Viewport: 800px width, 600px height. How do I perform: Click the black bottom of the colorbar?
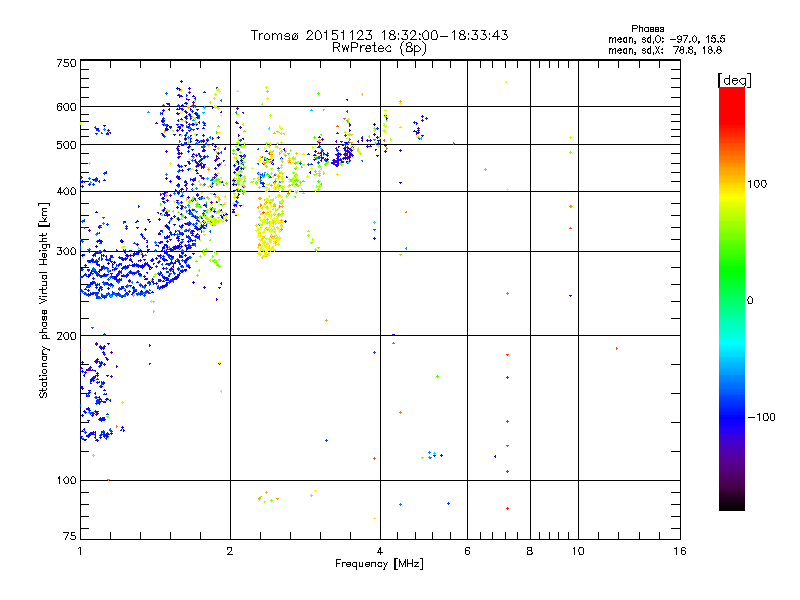[732, 503]
